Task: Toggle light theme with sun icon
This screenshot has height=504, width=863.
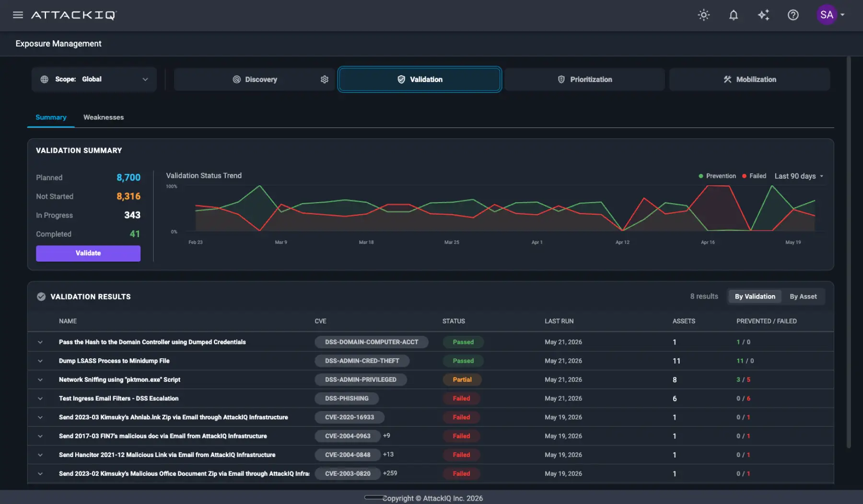Action: tap(703, 15)
